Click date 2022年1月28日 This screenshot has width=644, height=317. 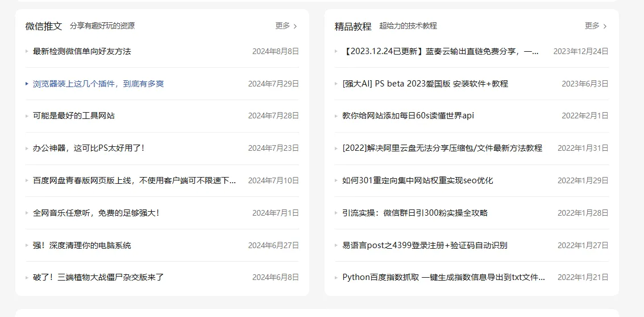[583, 213]
